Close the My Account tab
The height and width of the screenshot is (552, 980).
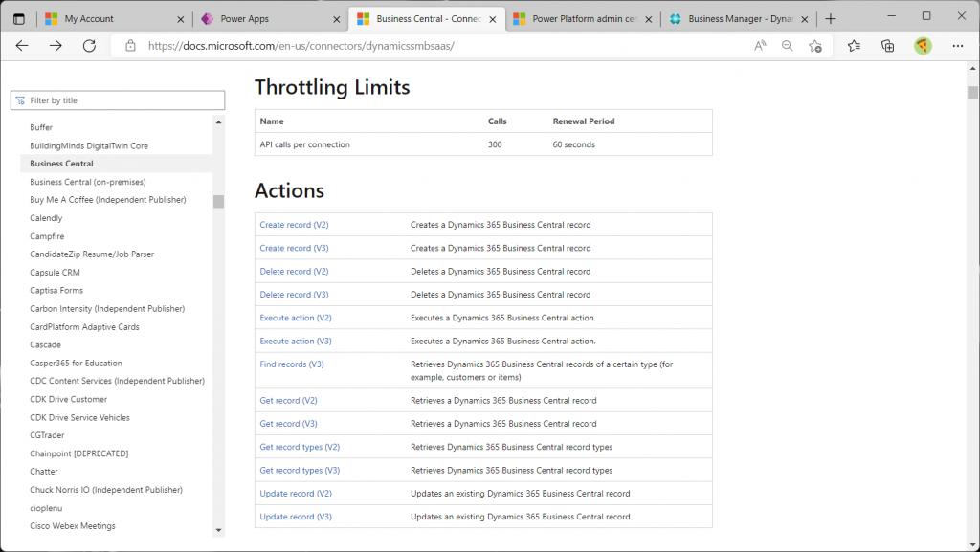click(181, 19)
